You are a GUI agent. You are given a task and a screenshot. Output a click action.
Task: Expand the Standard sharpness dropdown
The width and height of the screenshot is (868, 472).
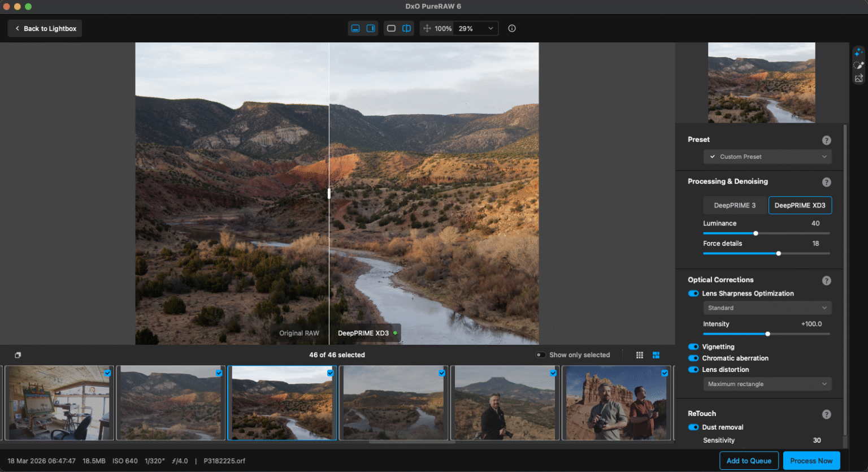767,308
